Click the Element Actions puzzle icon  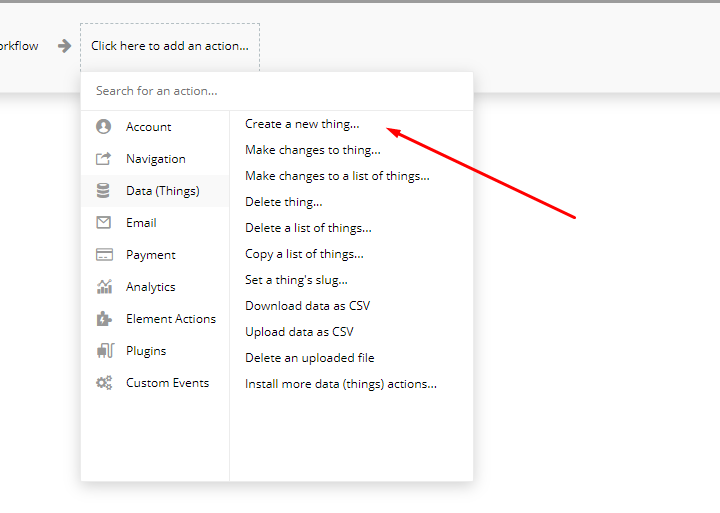pos(104,318)
